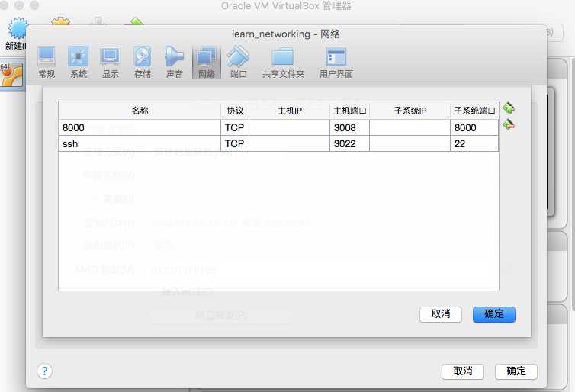Open help with the question mark button
This screenshot has width=575, height=392.
point(44,371)
